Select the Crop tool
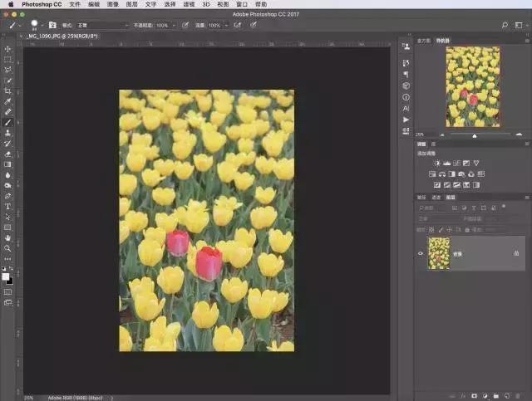The image size is (532, 401). pyautogui.click(x=7, y=90)
